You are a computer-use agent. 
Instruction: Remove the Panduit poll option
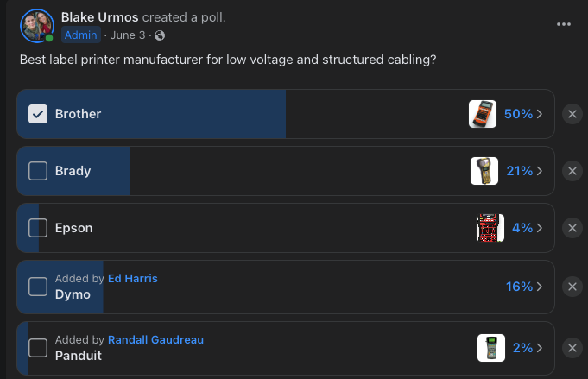pyautogui.click(x=572, y=348)
